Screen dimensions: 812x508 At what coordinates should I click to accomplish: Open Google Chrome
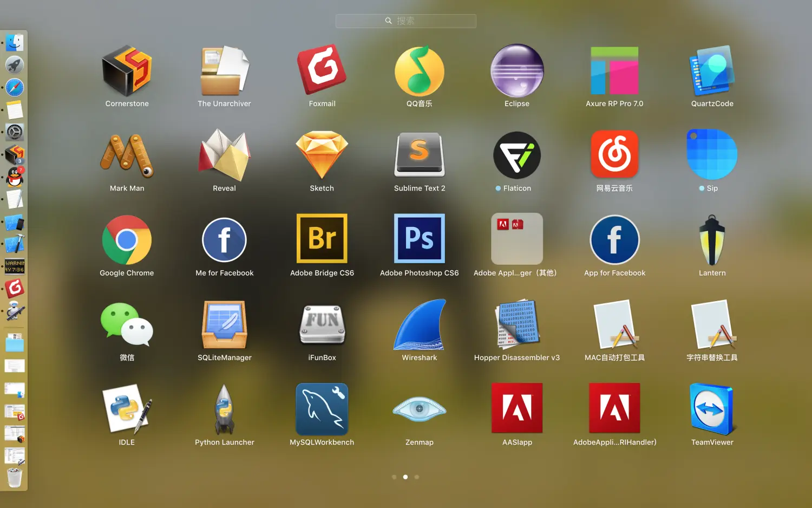127,240
